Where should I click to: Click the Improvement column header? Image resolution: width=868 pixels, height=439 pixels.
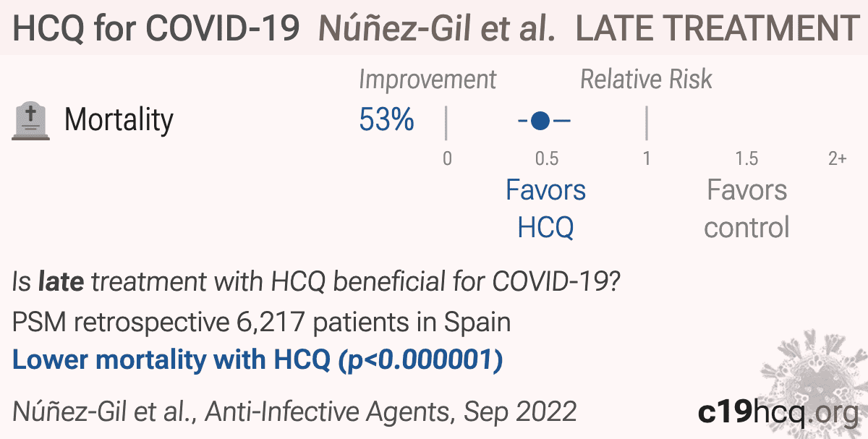tap(427, 80)
